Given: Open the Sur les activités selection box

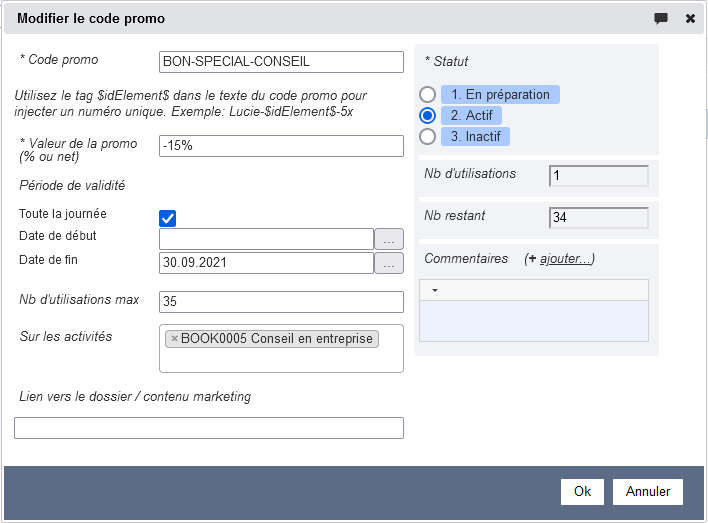Looking at the screenshot, I should (281, 357).
